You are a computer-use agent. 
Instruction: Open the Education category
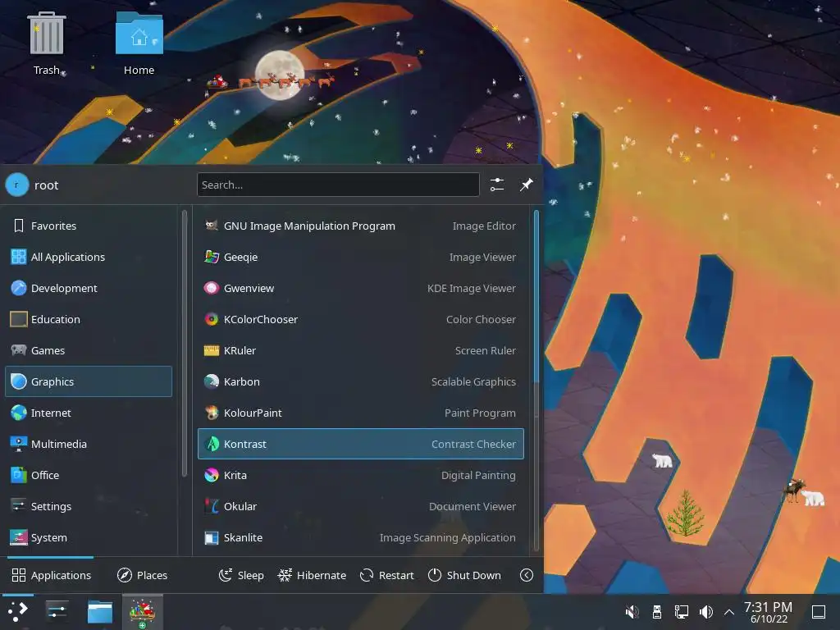click(x=89, y=319)
